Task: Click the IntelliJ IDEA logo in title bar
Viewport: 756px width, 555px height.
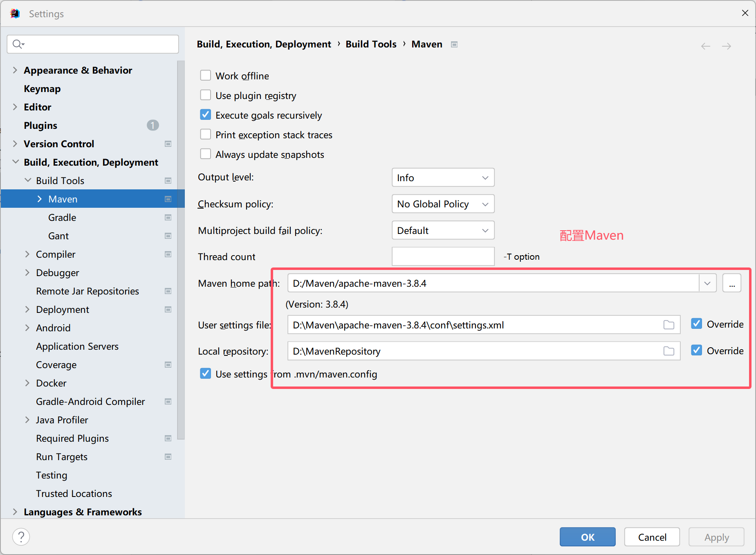Action: tap(15, 13)
